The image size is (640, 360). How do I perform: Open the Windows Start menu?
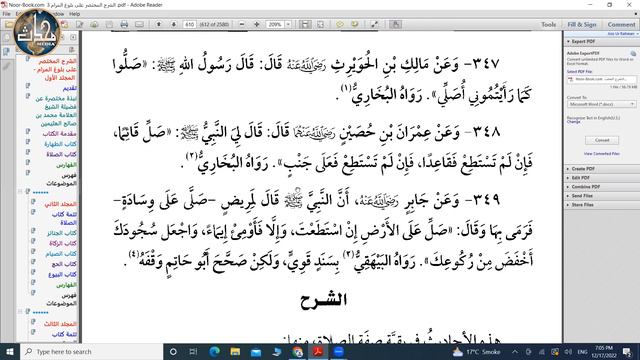[10, 351]
